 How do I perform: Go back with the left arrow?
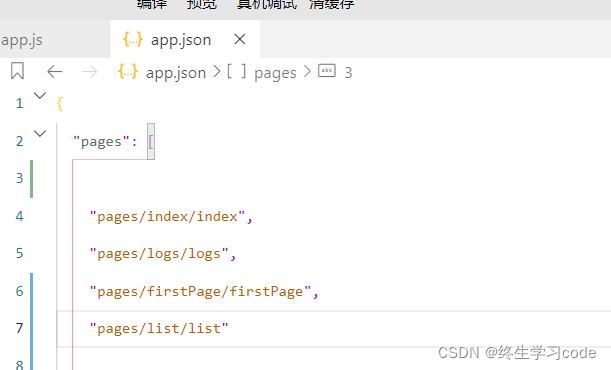(x=55, y=72)
